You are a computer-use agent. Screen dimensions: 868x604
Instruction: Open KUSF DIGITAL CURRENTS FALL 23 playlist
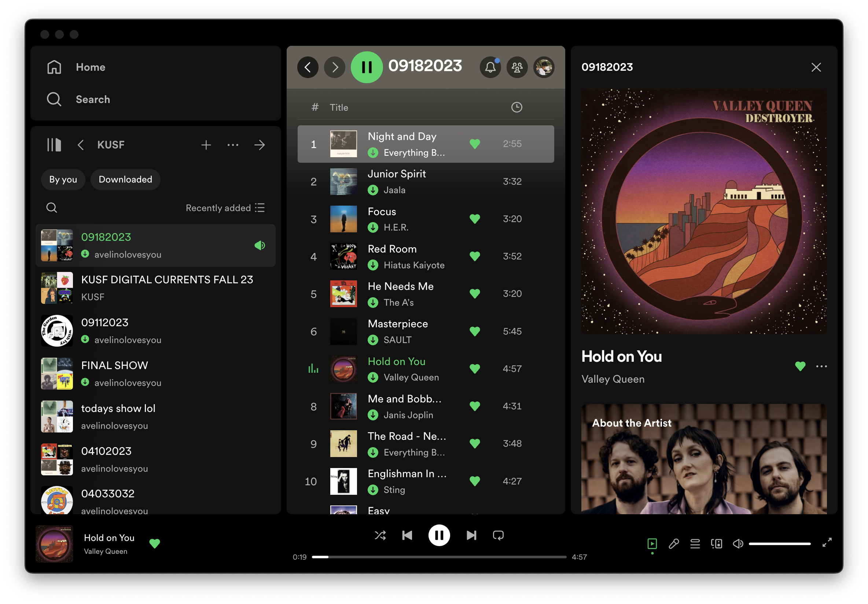point(155,288)
